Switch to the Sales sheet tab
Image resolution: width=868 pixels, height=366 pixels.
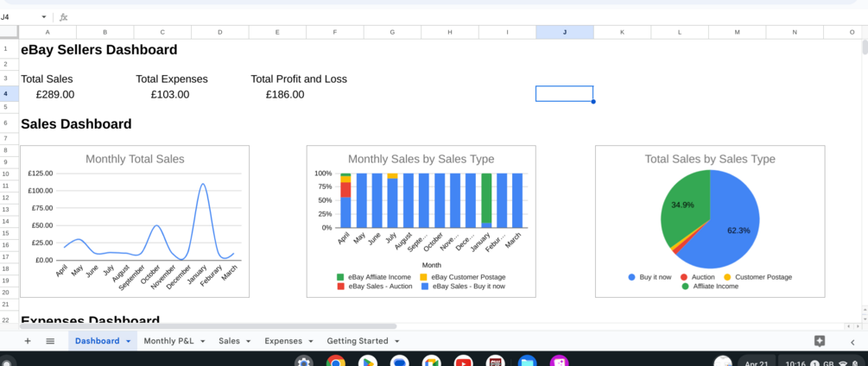pyautogui.click(x=229, y=341)
